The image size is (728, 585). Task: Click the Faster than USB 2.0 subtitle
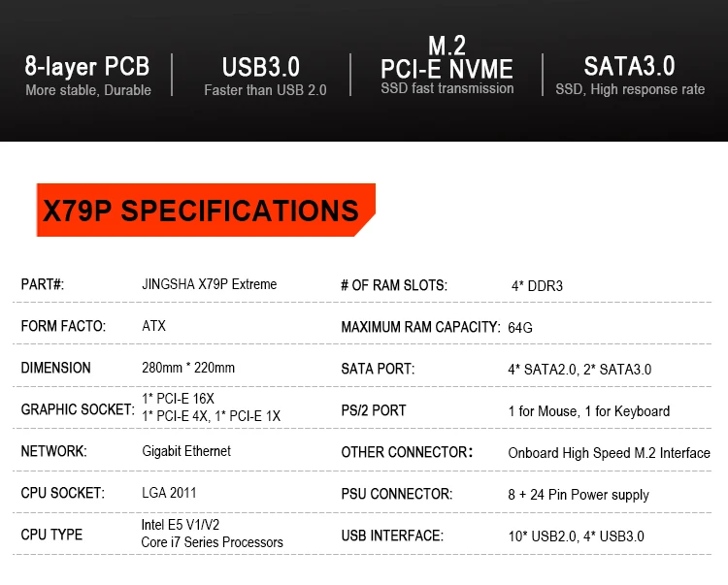[x=265, y=90]
